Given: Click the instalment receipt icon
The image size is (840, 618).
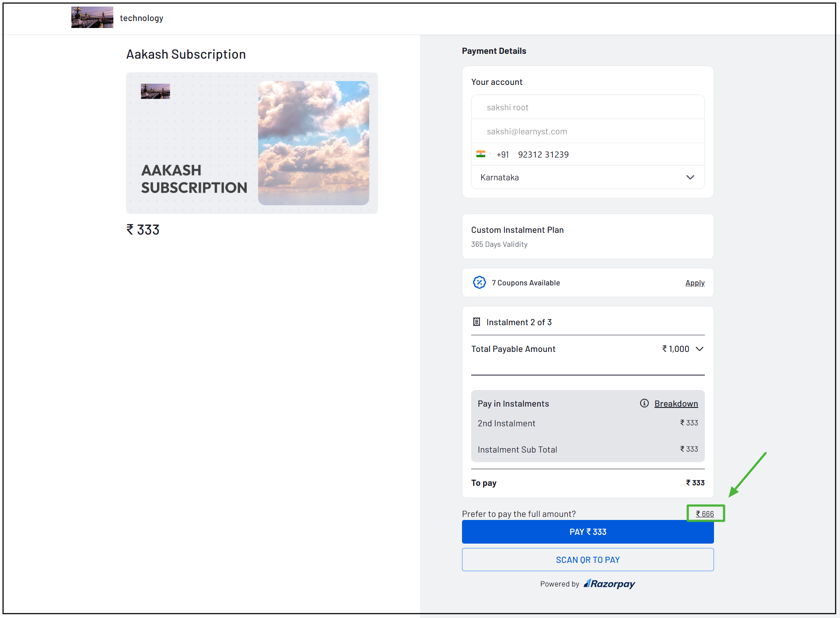Looking at the screenshot, I should pos(476,322).
